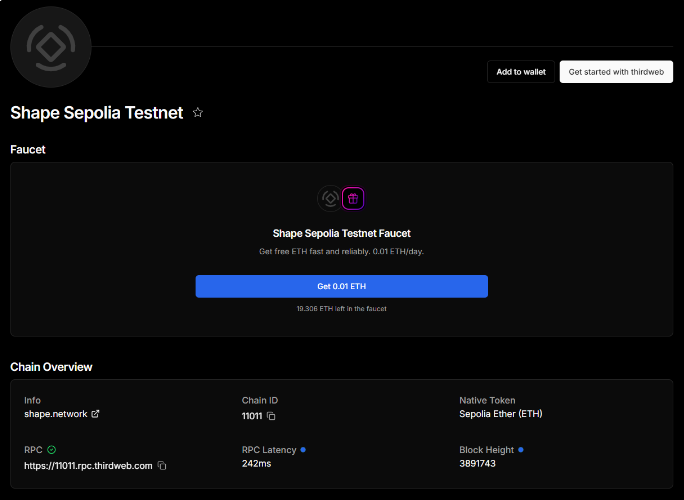This screenshot has width=684, height=500.
Task: Click the Chain Overview heading
Action: coord(51,367)
